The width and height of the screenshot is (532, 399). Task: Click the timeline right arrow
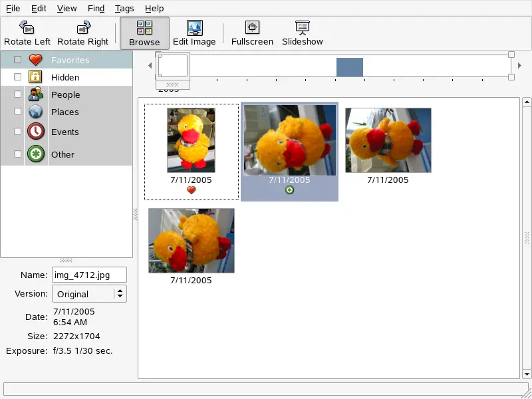coord(519,66)
